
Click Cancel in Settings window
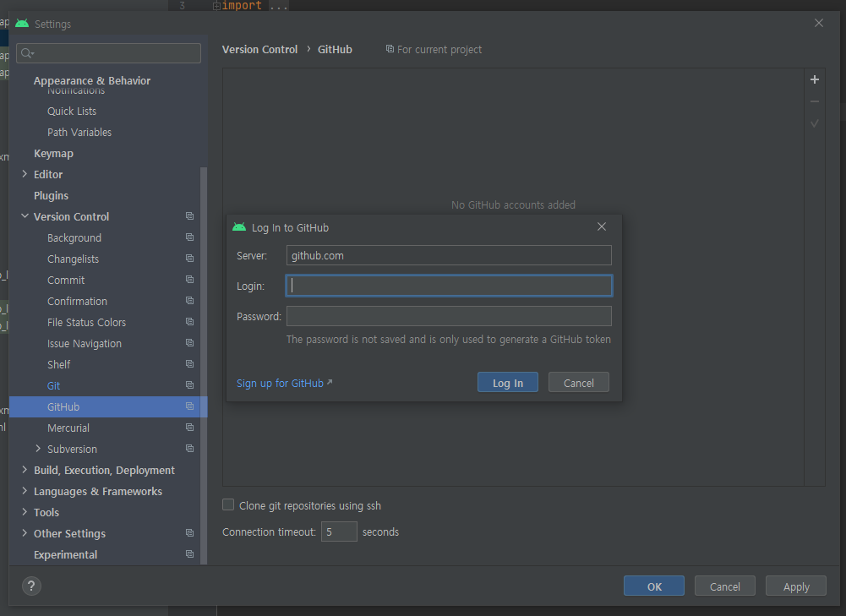[x=724, y=586]
